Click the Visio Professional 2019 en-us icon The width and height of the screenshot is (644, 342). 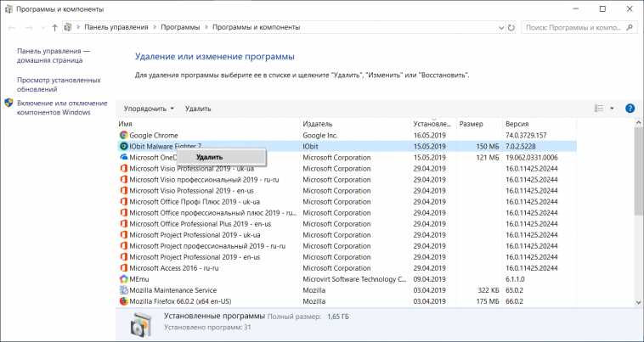point(124,190)
